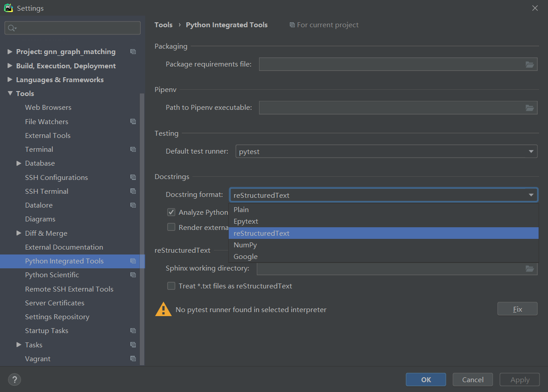Open help with the question mark button
548x392 pixels.
pos(15,379)
